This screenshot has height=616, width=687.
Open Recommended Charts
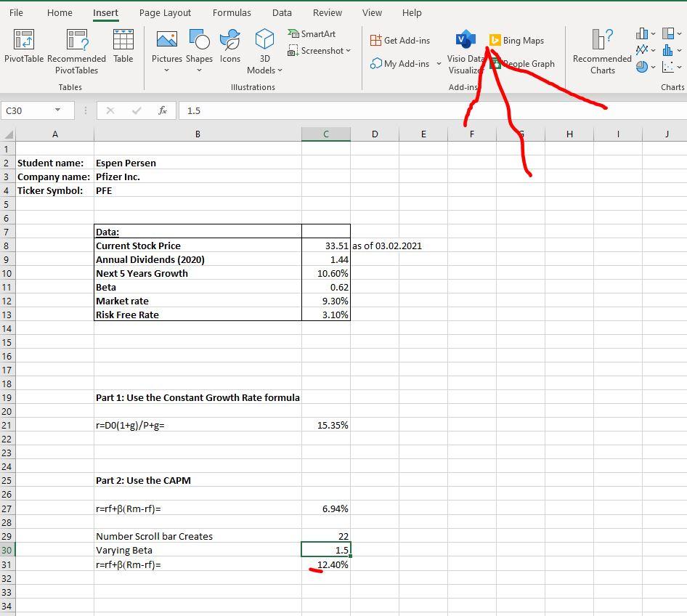601,49
